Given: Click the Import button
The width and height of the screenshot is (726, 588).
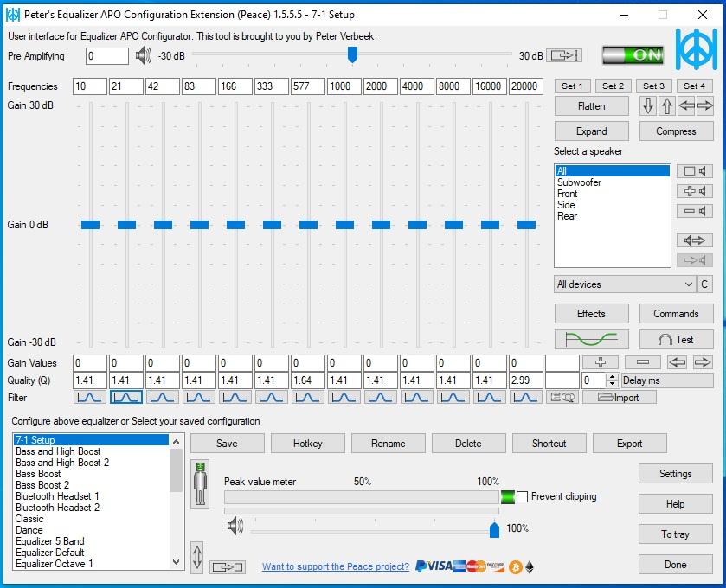Looking at the screenshot, I should (619, 397).
